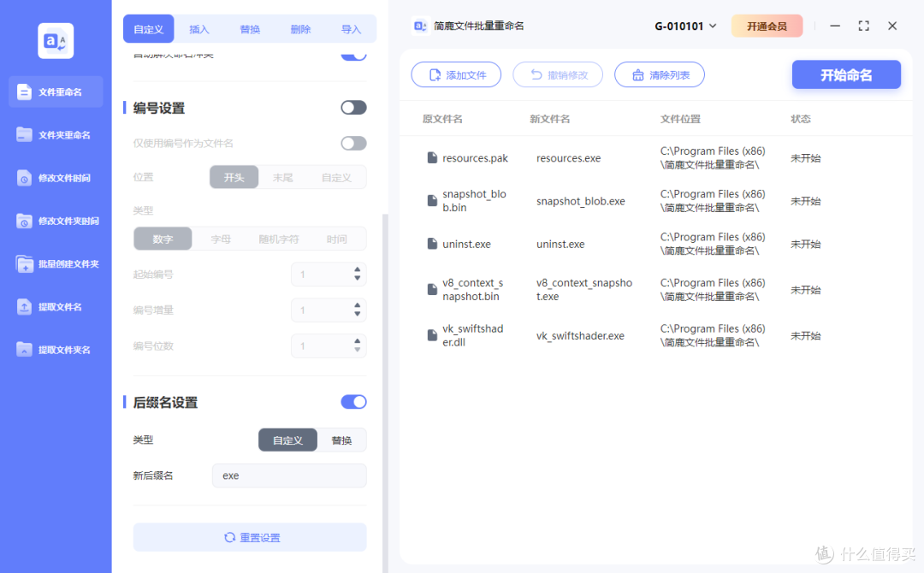Open 修改文件夹时间 in the sidebar
Viewport: 924px width, 573px height.
pyautogui.click(x=56, y=221)
